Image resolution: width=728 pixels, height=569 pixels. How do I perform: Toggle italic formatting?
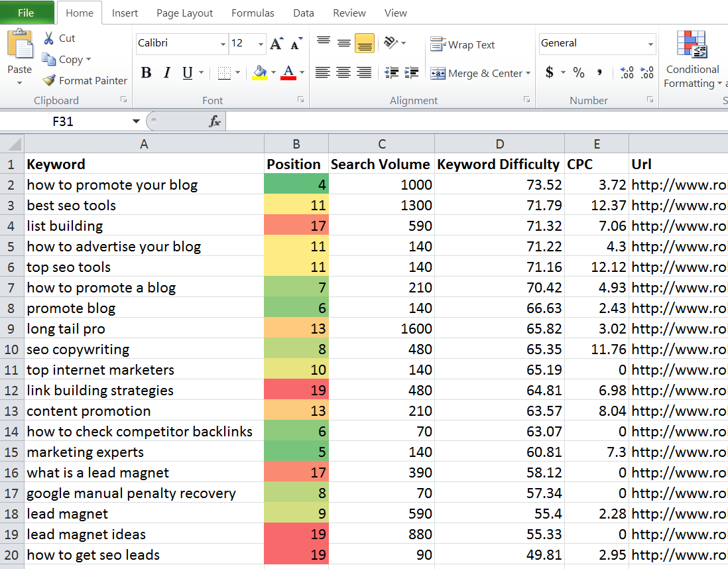(x=165, y=73)
